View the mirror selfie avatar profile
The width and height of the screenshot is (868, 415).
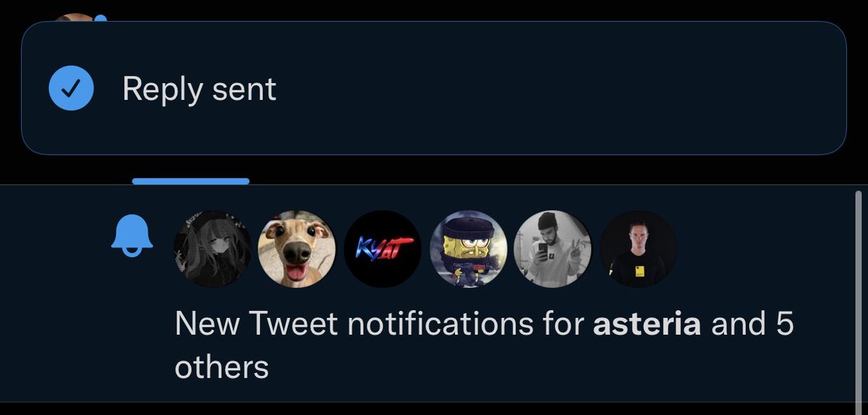[x=553, y=249]
